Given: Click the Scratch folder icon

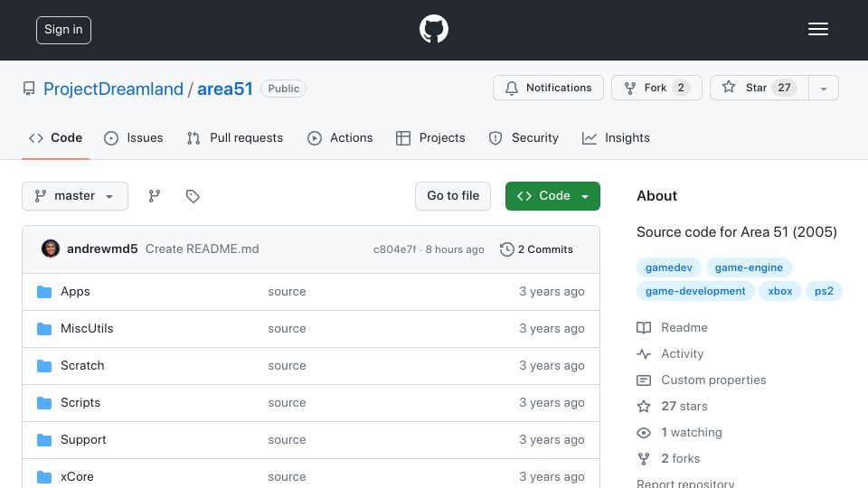Looking at the screenshot, I should click(x=44, y=366).
